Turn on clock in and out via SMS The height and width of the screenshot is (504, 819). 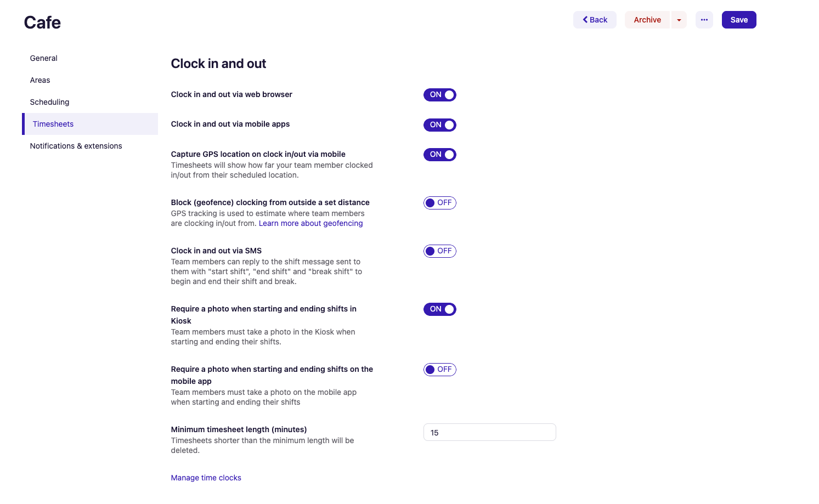coord(439,251)
